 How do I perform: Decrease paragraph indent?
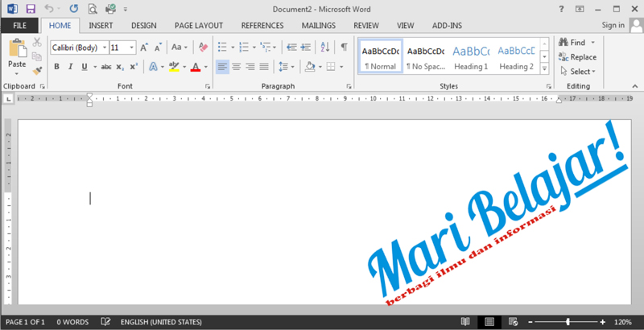pyautogui.click(x=291, y=47)
